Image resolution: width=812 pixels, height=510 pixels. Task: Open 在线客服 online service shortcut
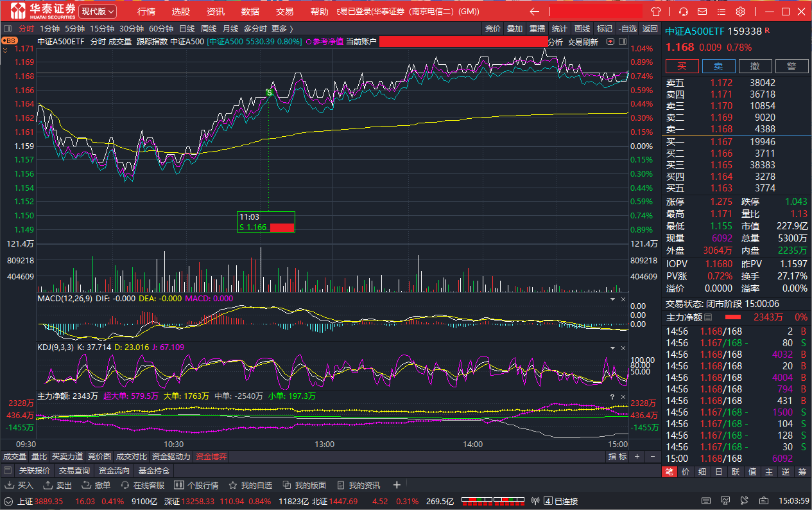click(x=143, y=486)
